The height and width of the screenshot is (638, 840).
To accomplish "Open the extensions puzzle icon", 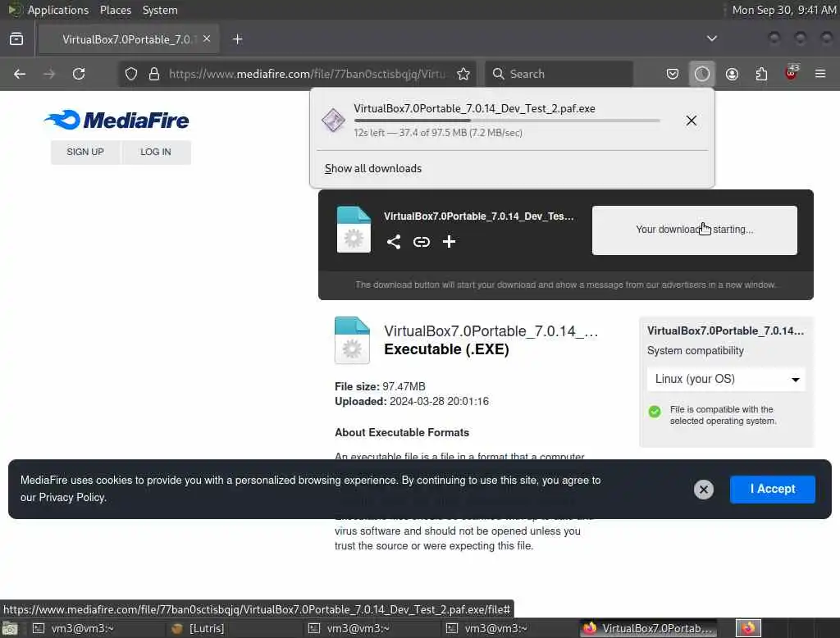I will click(x=761, y=74).
